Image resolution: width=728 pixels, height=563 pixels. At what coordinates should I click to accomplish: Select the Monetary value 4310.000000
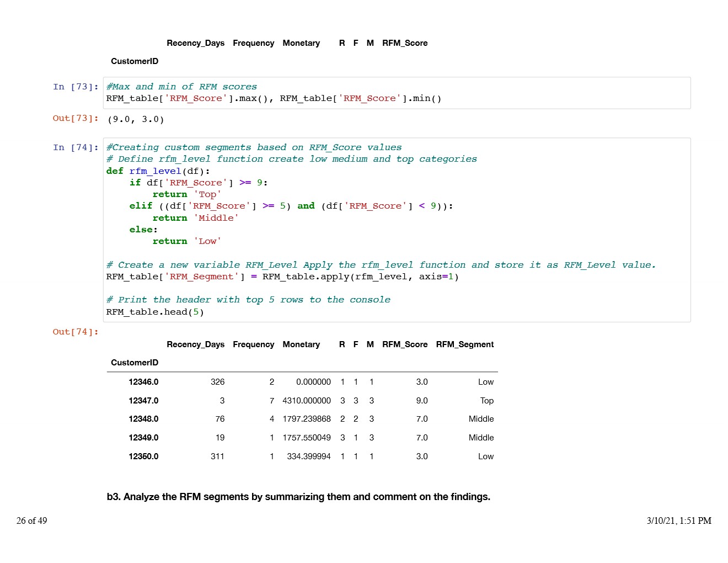307,401
